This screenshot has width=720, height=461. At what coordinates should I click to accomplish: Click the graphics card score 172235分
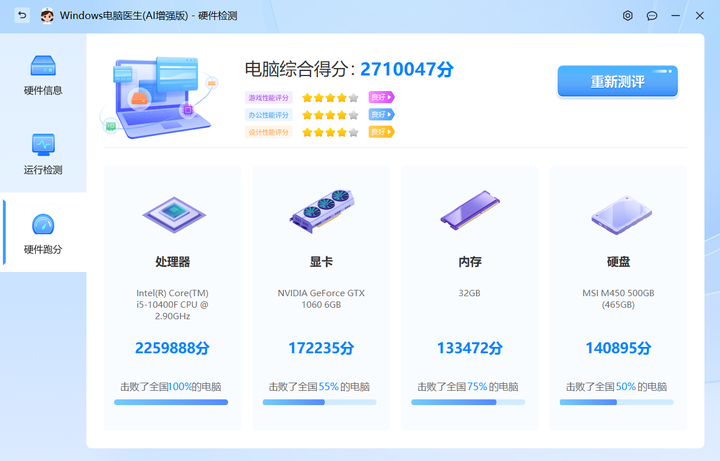click(321, 348)
